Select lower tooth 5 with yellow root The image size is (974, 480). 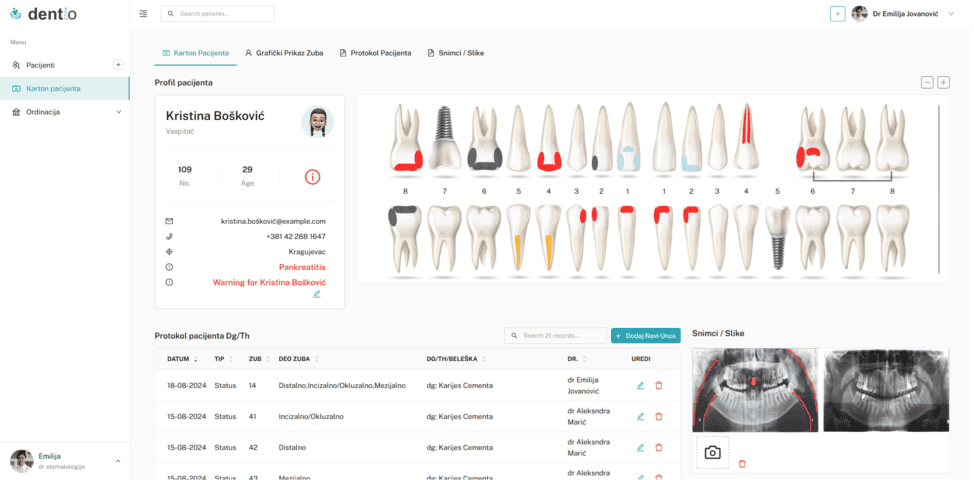516,238
